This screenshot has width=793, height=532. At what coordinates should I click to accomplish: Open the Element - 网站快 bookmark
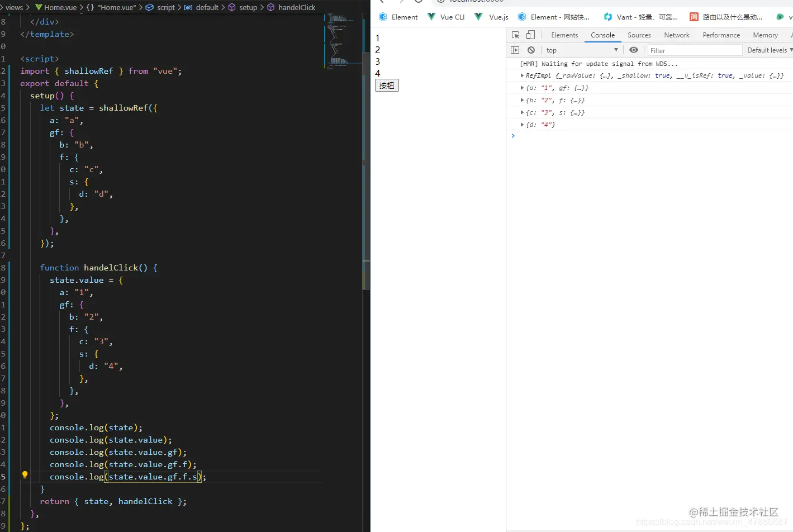coord(554,17)
